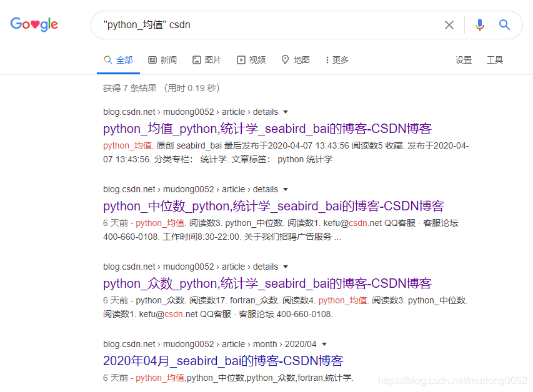Expand dropdown arrow beside the month 2020/04 URL
Image resolution: width=533 pixels, height=392 pixels.
324,345
